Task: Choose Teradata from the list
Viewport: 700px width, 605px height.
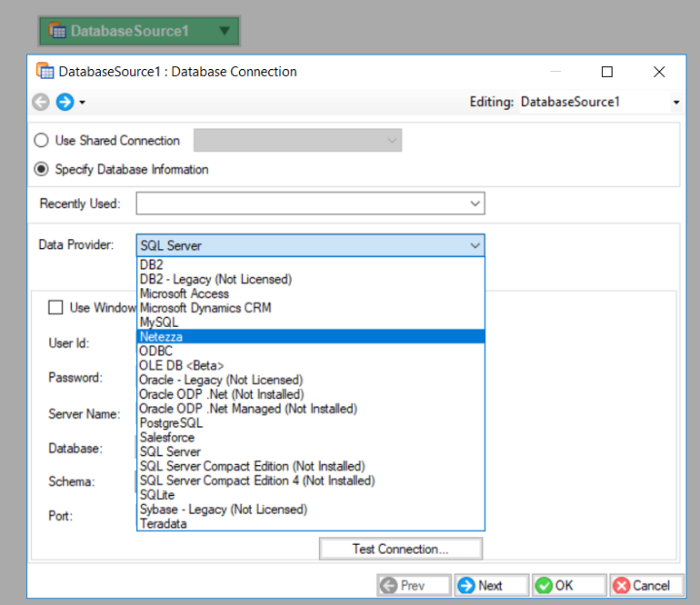Action: [164, 524]
